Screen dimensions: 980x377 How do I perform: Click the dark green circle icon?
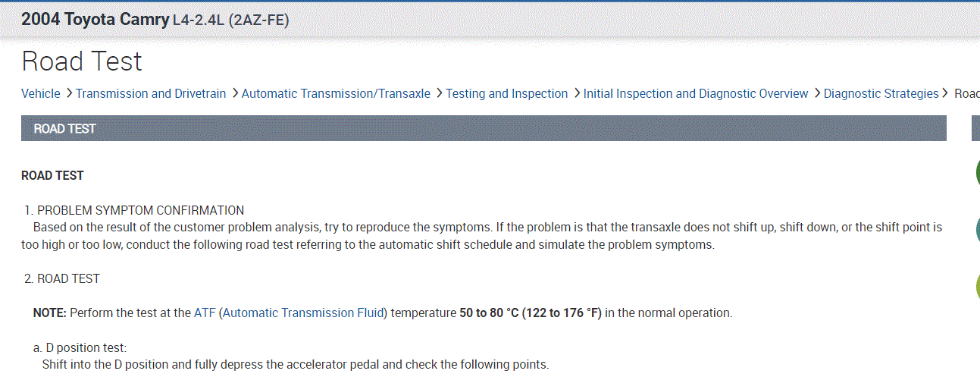[977, 174]
